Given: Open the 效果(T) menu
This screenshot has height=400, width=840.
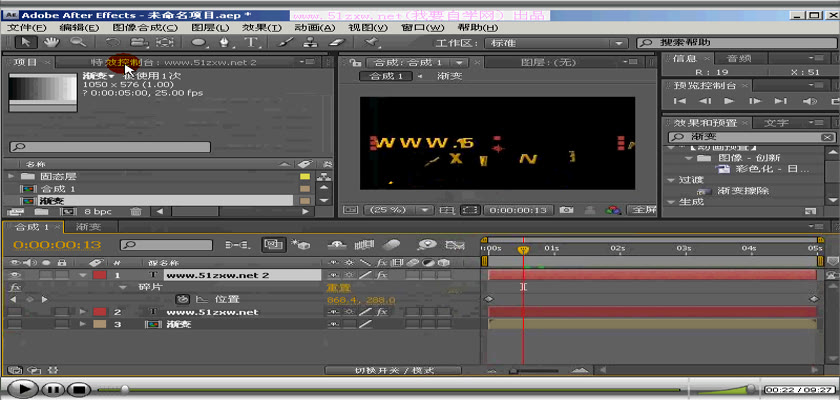Looking at the screenshot, I should click(261, 28).
